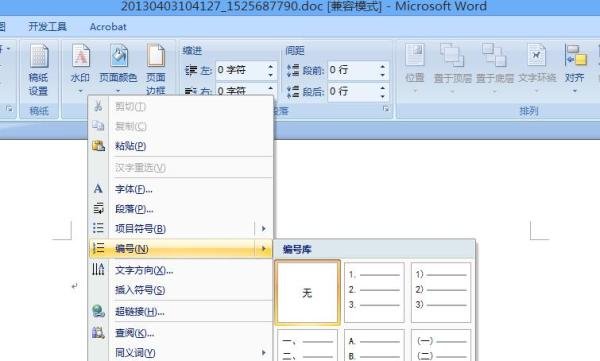Decrease the 左 indent with down stepper
600x361 pixels.
click(x=271, y=75)
